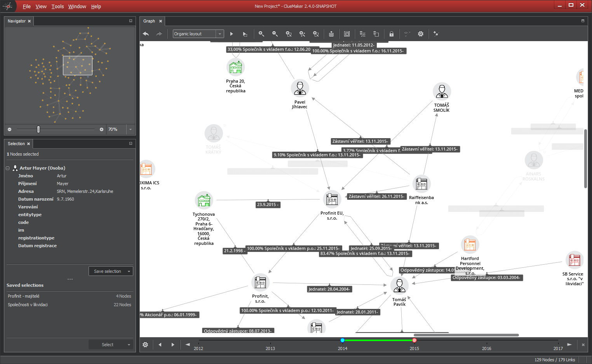The width and height of the screenshot is (592, 364).
Task: Click the lock icon to lock node positions
Action: 392,34
